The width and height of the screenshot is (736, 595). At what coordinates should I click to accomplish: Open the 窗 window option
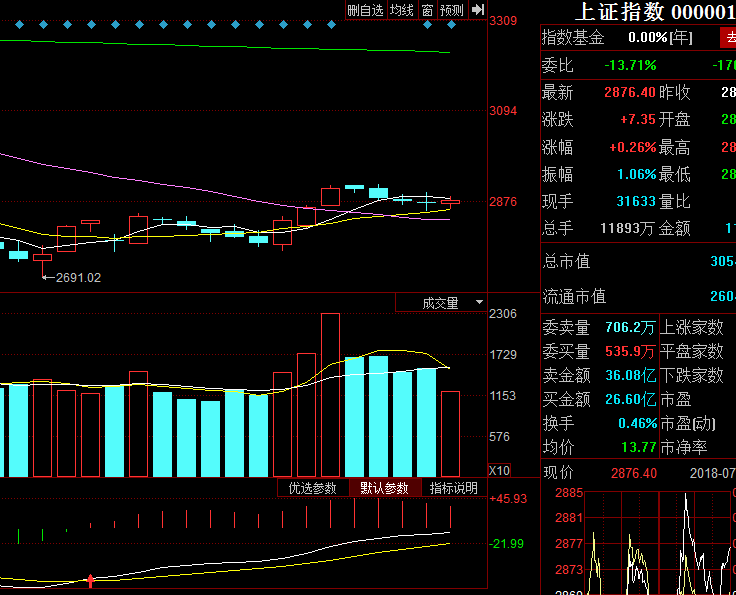click(427, 10)
